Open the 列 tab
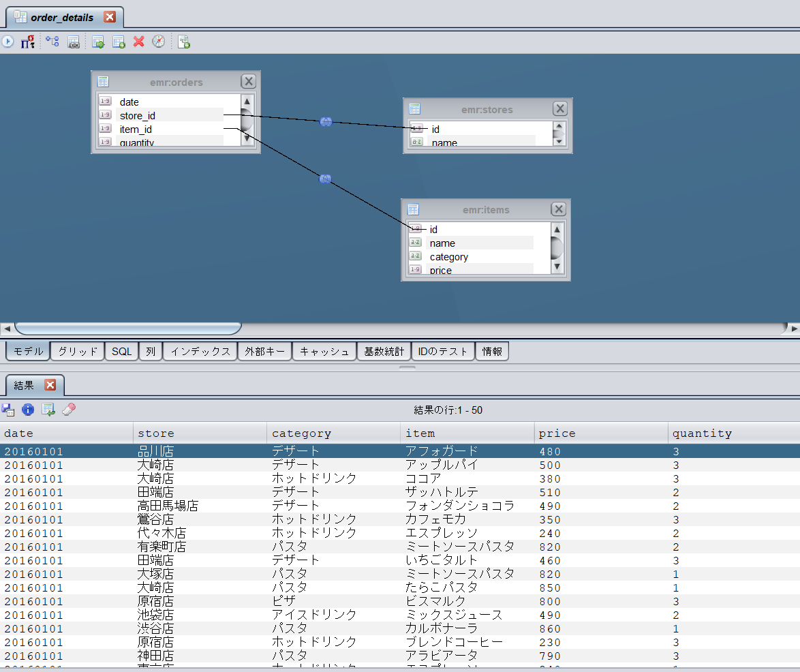 151,351
